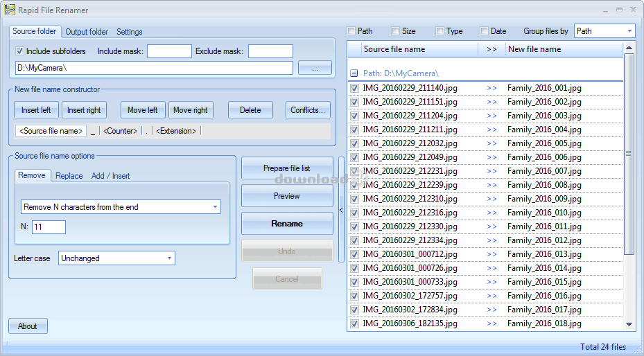
Task: Open the Settings tab
Action: coord(130,32)
